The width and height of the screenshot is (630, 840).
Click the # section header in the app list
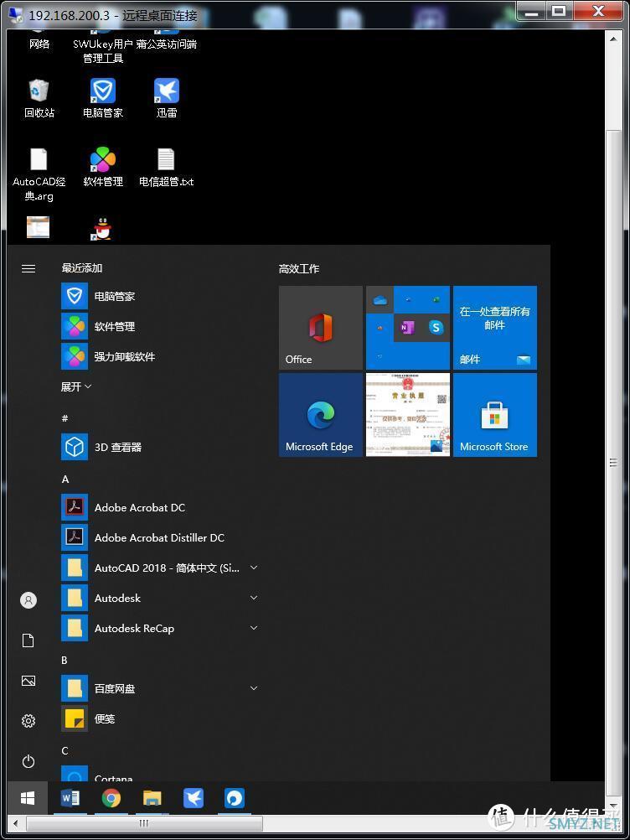click(65, 418)
